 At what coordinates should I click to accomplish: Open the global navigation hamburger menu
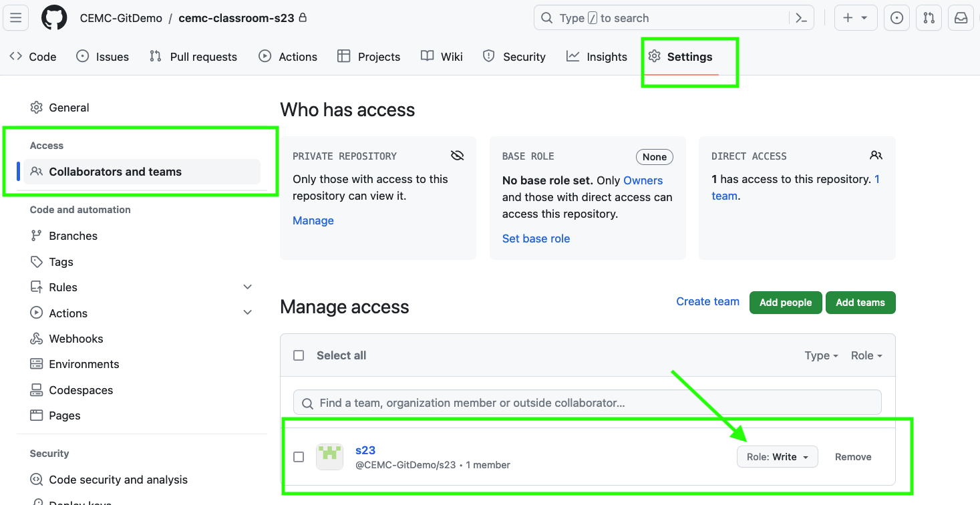(15, 17)
